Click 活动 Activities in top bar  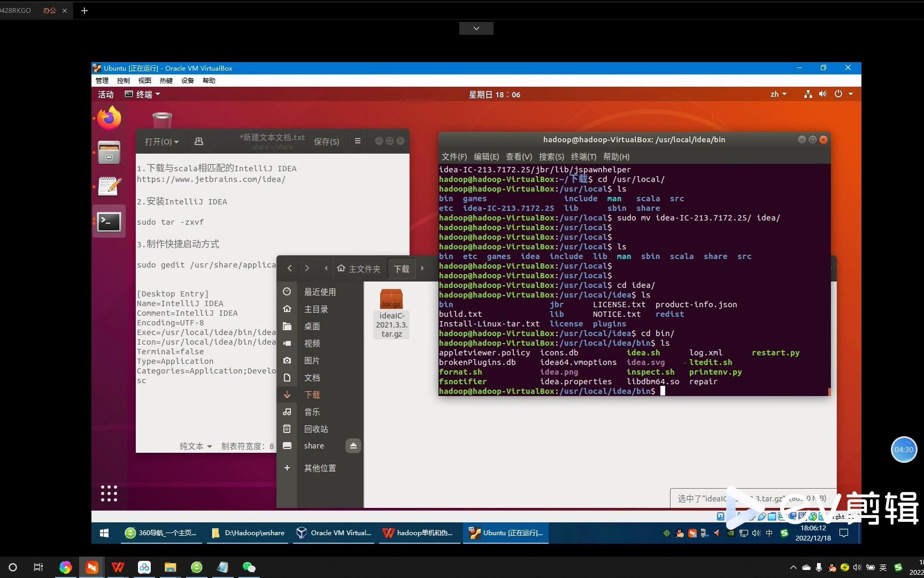coord(105,94)
